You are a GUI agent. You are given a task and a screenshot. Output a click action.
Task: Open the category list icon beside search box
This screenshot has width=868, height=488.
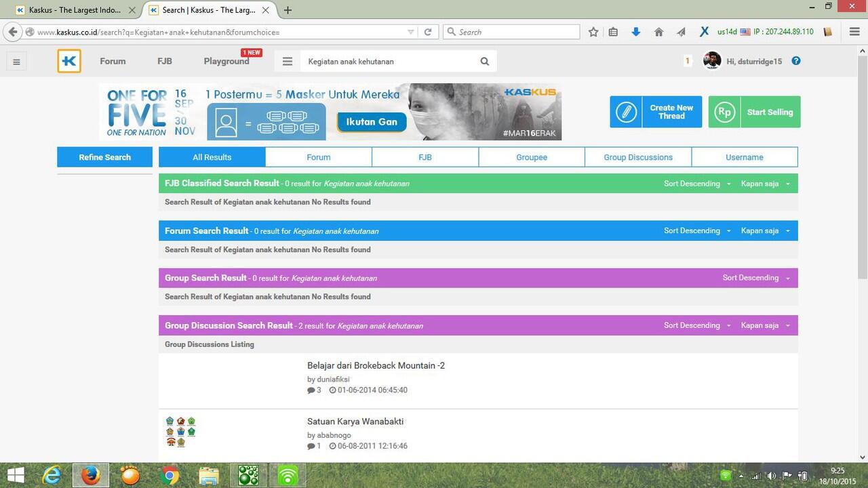click(x=288, y=61)
